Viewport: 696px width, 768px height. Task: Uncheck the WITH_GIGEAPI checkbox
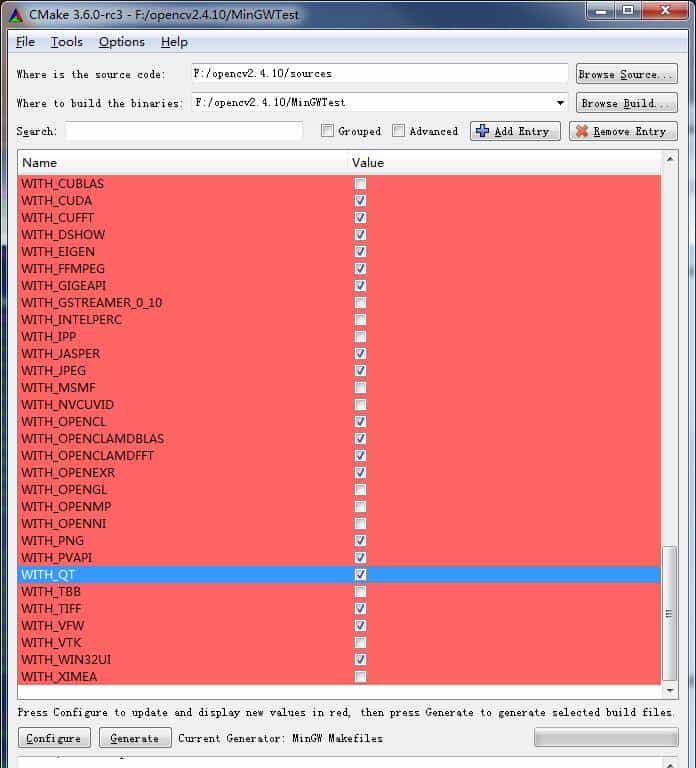360,286
